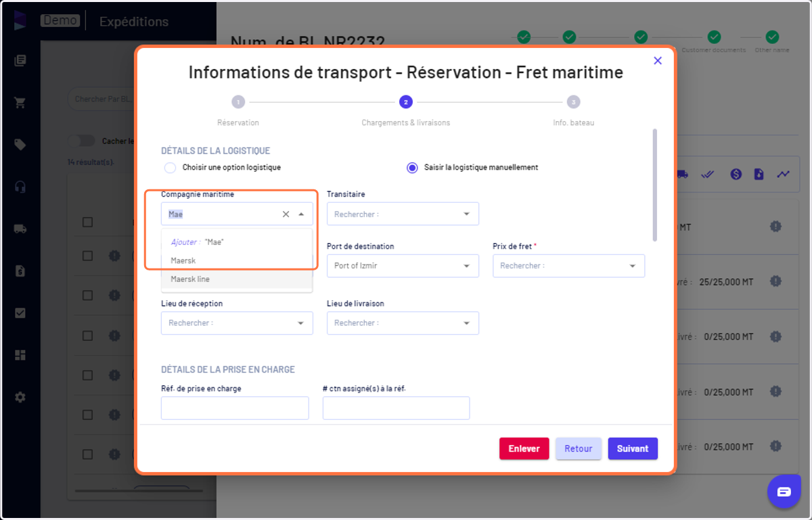Click the 25/25,000 MT quantity text
The width and height of the screenshot is (812, 520).
click(726, 281)
